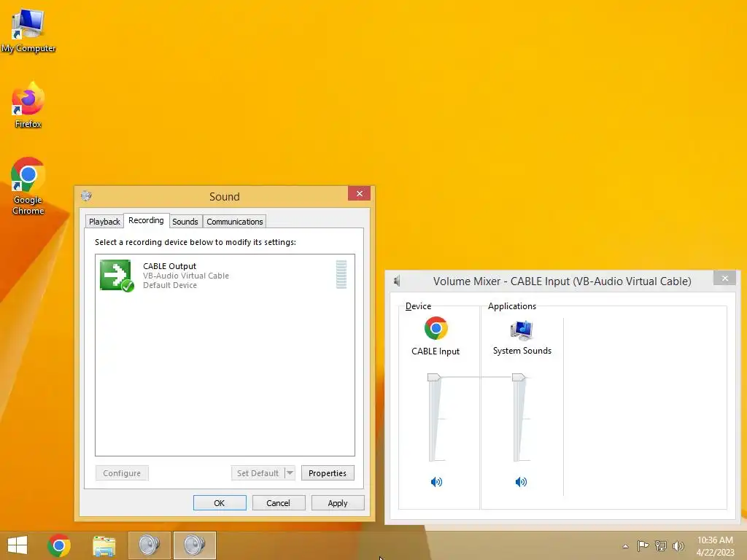Click the Volume Mixer title speaker icon
The height and width of the screenshot is (560, 747).
coord(398,281)
